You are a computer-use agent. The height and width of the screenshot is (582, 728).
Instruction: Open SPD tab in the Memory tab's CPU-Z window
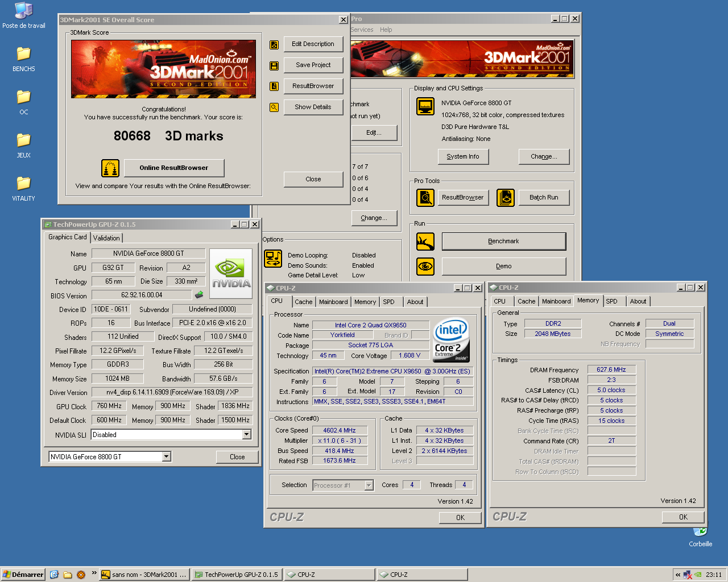pos(611,301)
